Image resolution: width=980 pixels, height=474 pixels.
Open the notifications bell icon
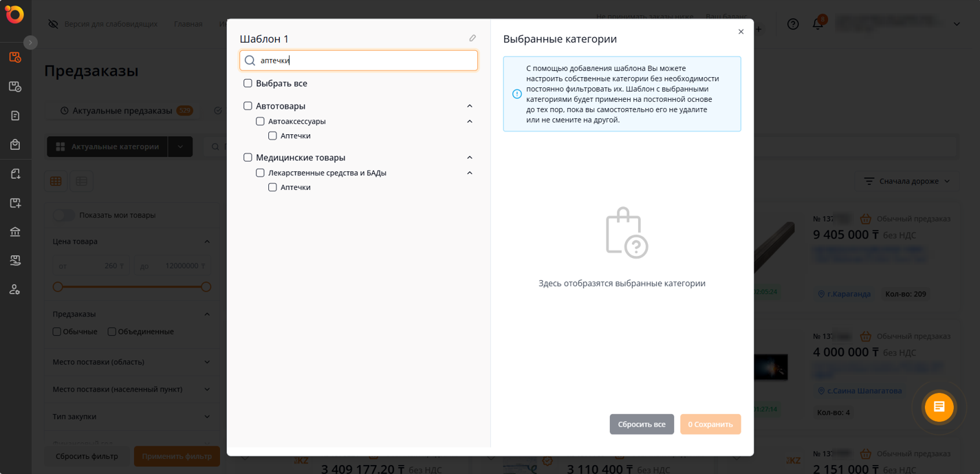[818, 24]
